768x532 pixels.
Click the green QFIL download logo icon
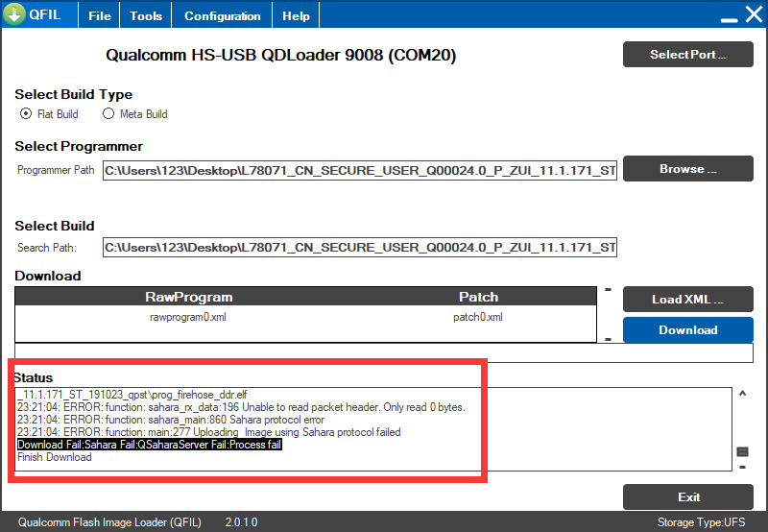click(x=16, y=15)
